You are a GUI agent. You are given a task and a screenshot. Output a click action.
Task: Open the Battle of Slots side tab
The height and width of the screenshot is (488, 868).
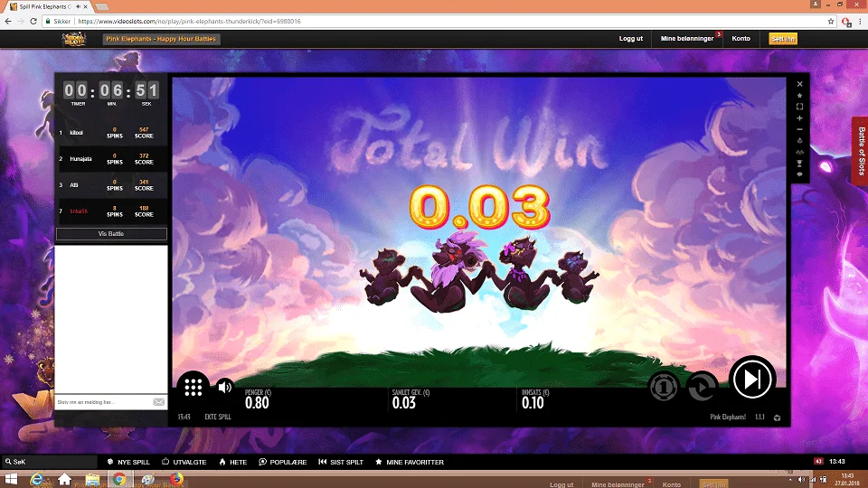tap(860, 151)
